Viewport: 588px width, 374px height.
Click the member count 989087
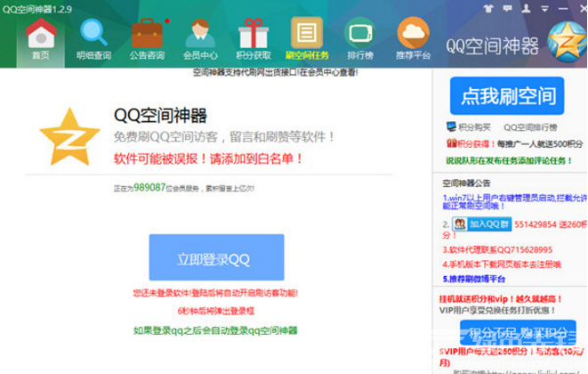[149, 187]
